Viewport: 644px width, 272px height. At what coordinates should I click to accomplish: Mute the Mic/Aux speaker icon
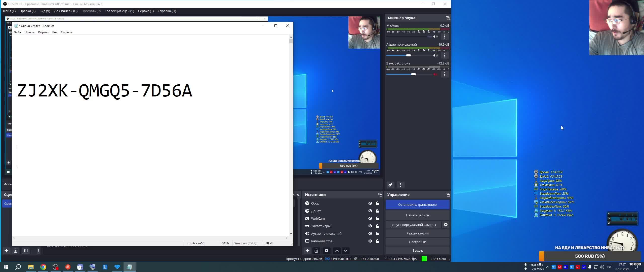(x=435, y=37)
